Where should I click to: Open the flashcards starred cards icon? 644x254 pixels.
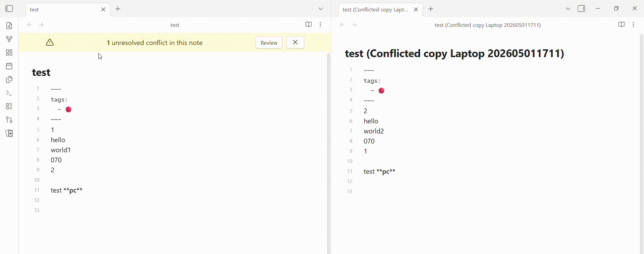pyautogui.click(x=9, y=133)
